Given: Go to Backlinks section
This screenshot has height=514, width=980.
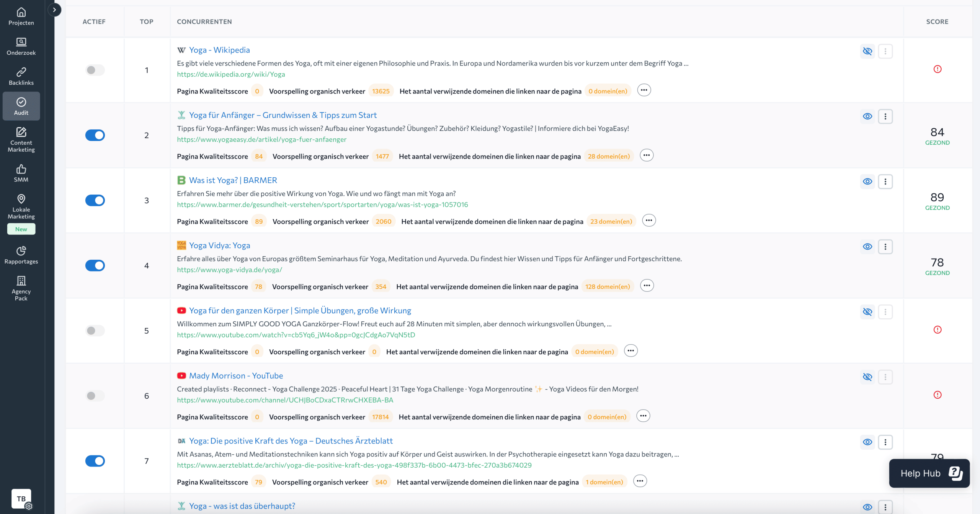Looking at the screenshot, I should tap(21, 76).
